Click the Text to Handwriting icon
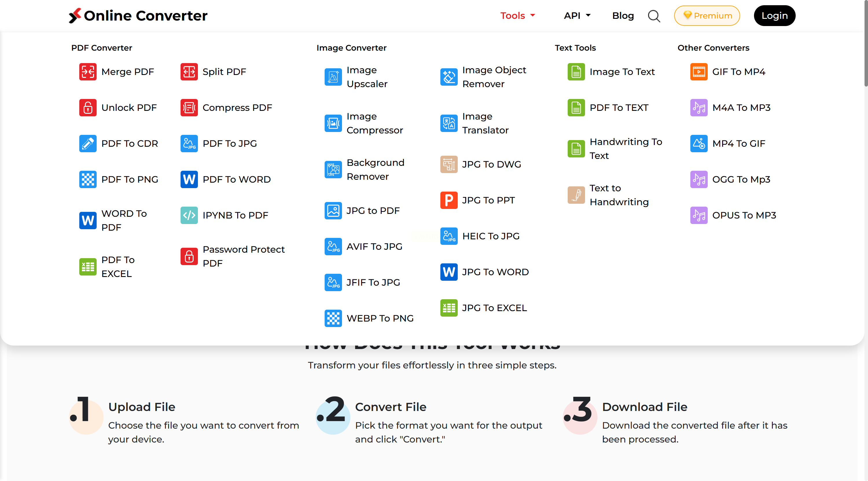 pyautogui.click(x=576, y=195)
